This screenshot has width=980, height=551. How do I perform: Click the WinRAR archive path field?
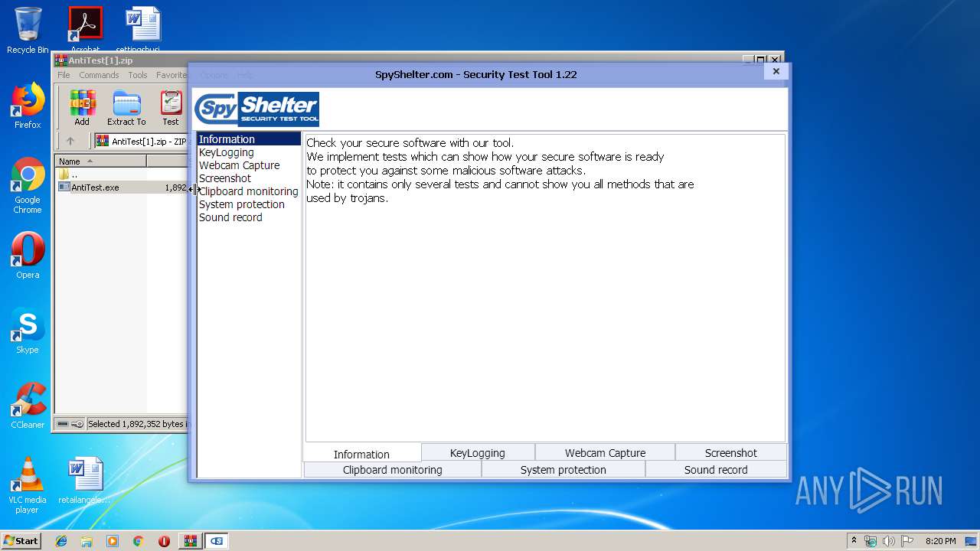click(141, 141)
